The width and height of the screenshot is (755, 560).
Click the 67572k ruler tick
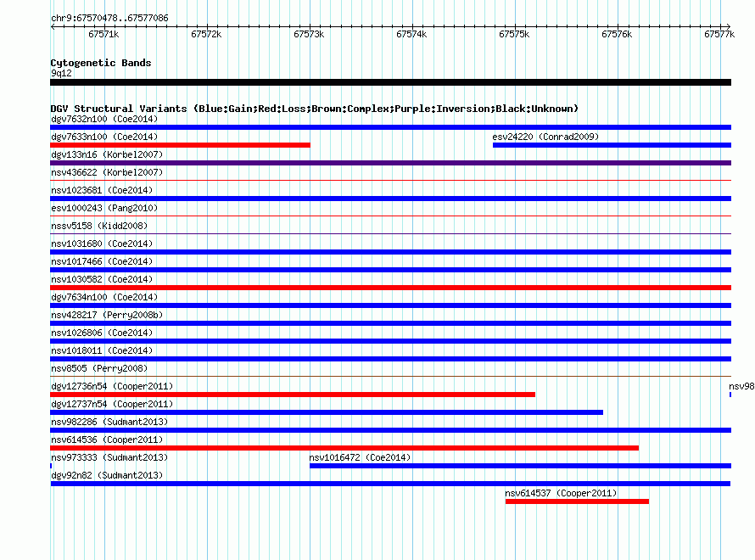click(x=206, y=34)
